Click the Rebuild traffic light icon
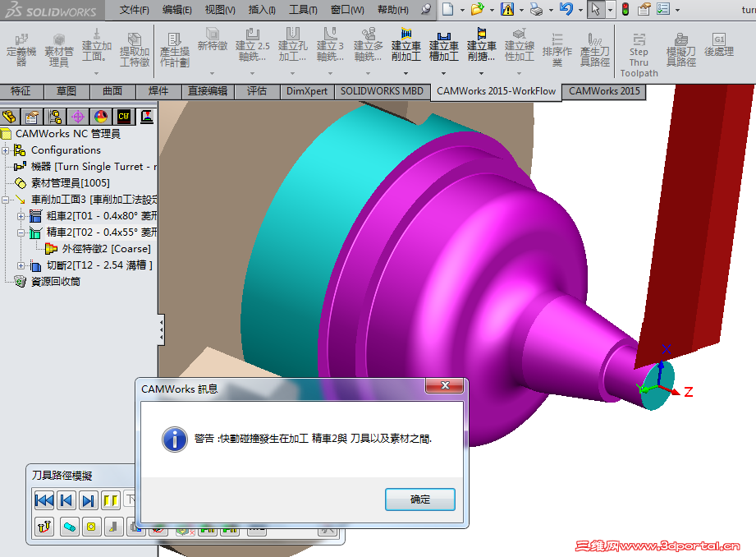Viewport: 756px width, 557px height. coord(625,9)
